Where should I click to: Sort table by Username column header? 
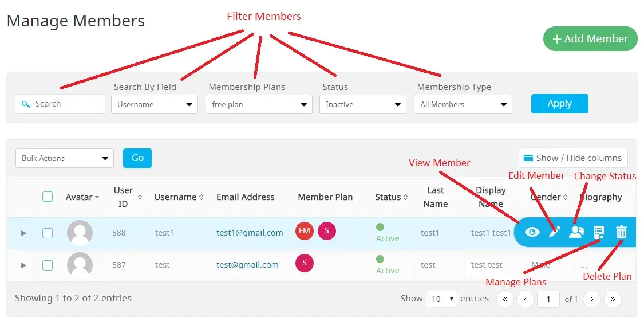pyautogui.click(x=179, y=197)
